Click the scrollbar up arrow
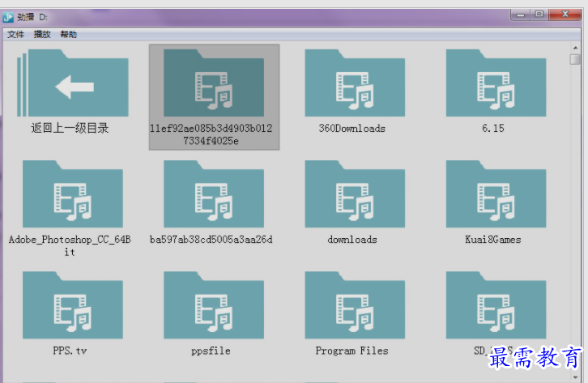The height and width of the screenshot is (383, 588). tap(575, 48)
